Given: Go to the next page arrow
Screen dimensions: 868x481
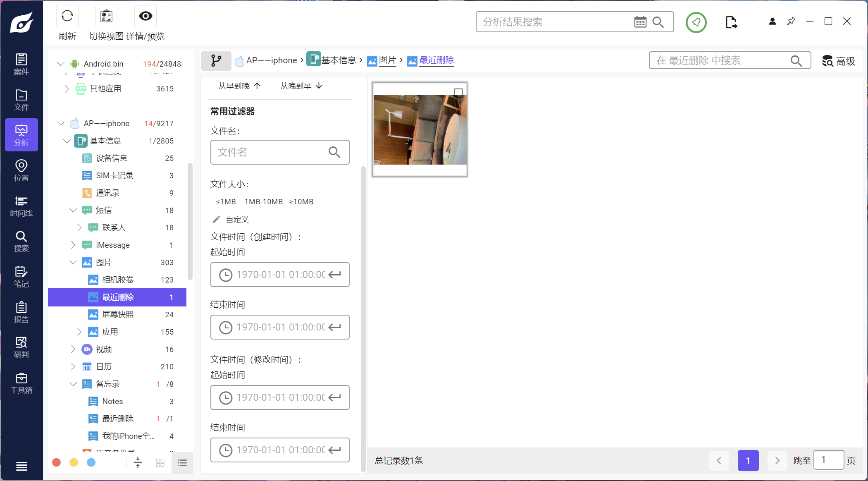Looking at the screenshot, I should point(777,460).
